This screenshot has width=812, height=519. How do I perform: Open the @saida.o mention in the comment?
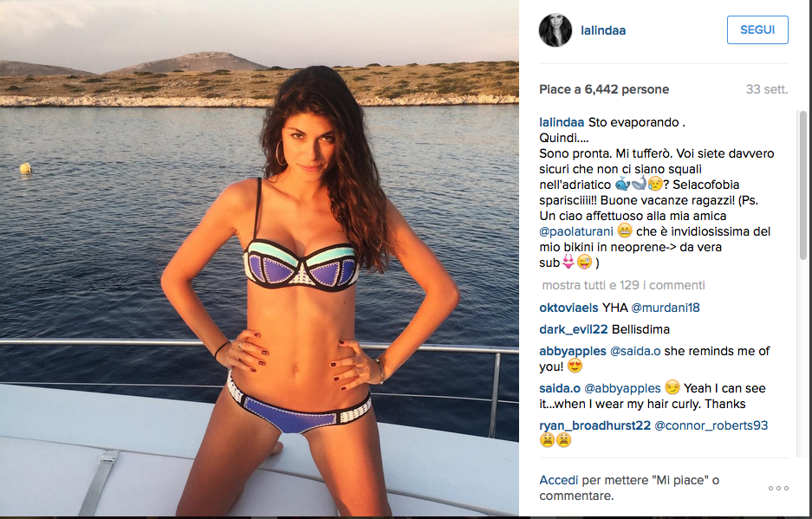pyautogui.click(x=635, y=351)
